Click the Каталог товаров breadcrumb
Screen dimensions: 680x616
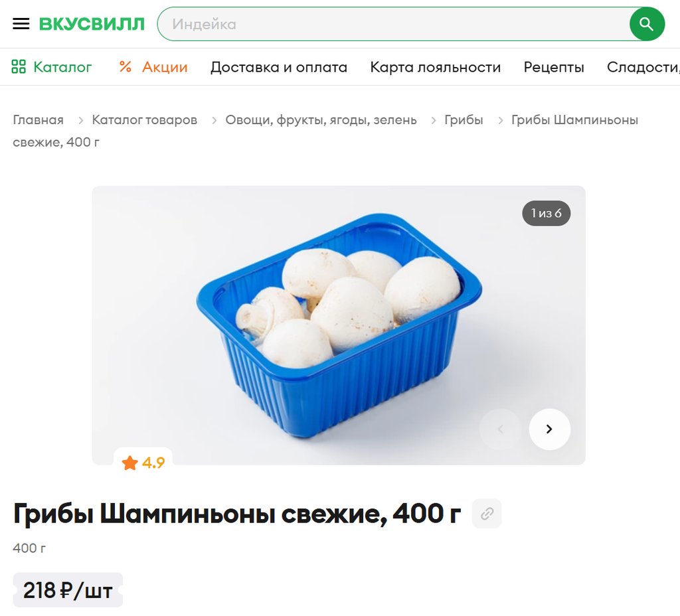point(144,119)
